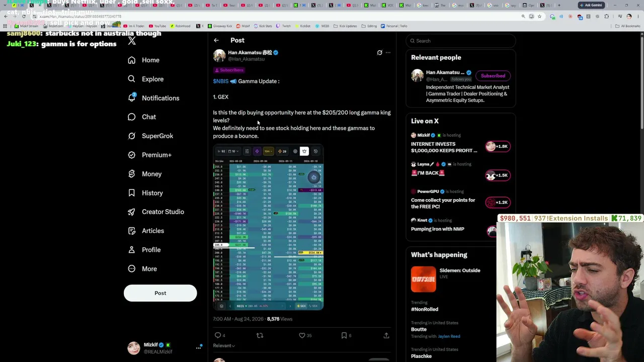Screen dimensions: 644x362
Task: Compose with the sidebar Post button
Action: coord(160,293)
